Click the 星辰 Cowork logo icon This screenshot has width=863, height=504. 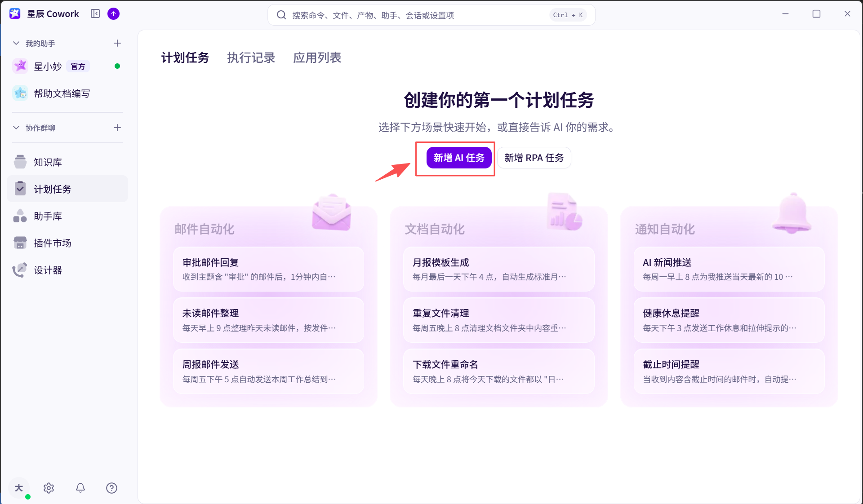[x=15, y=14]
